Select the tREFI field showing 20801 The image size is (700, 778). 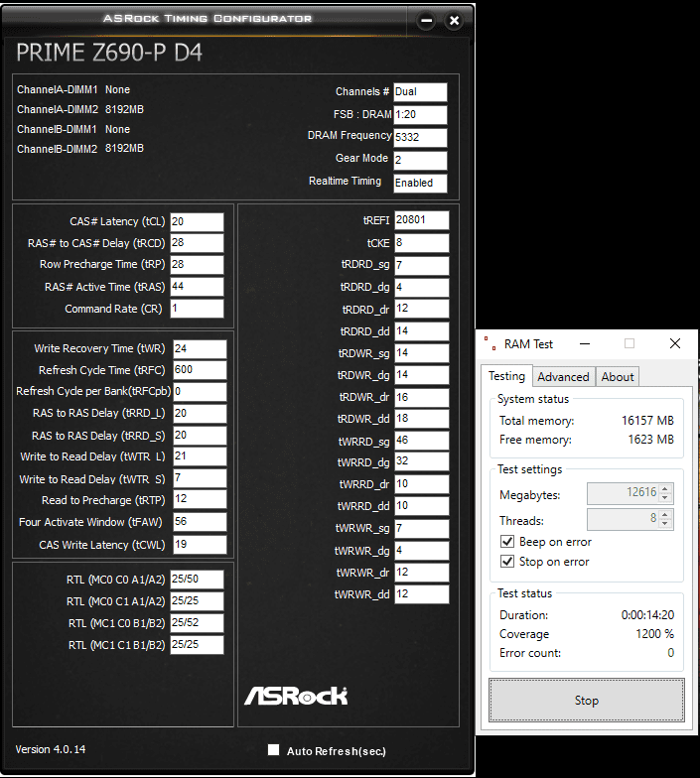pyautogui.click(x=421, y=220)
